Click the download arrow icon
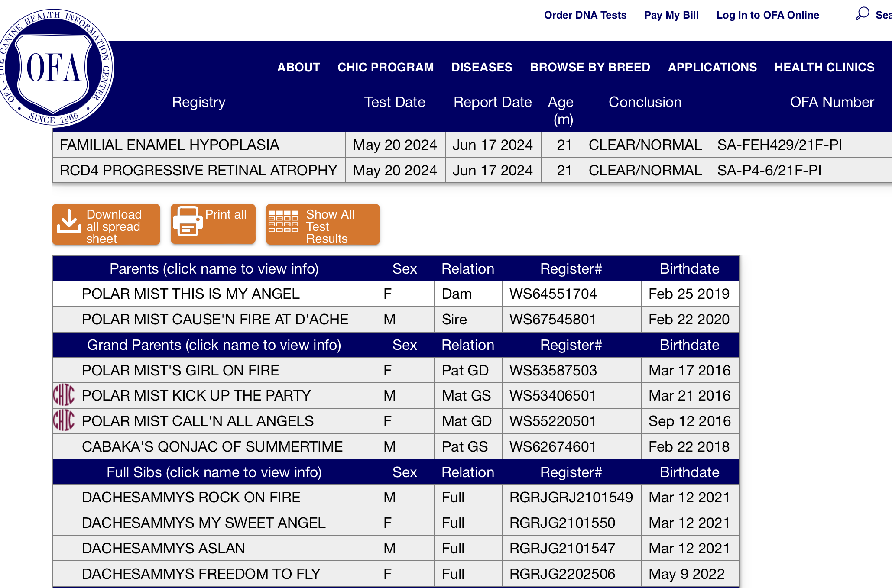This screenshot has height=588, width=892. 69,221
